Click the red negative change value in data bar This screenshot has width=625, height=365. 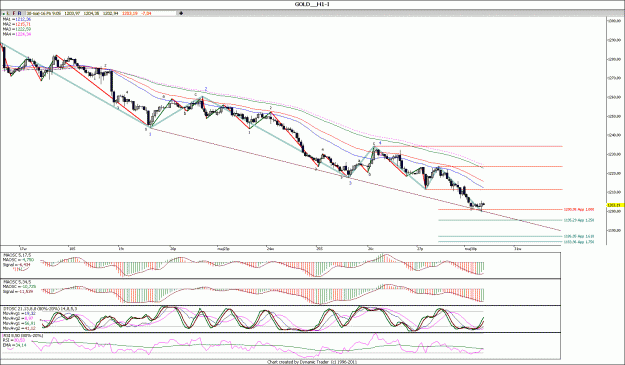pyautogui.click(x=147, y=14)
